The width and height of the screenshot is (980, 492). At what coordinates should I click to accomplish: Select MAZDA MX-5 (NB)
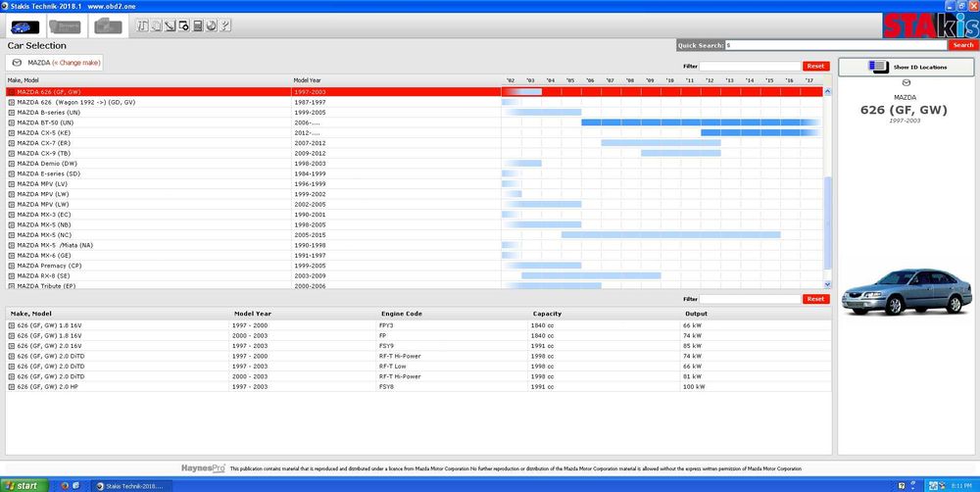tap(415, 224)
